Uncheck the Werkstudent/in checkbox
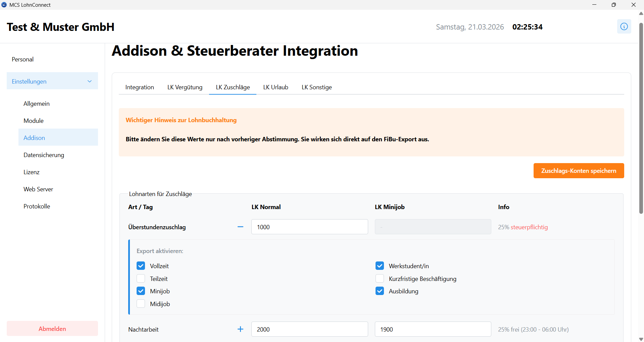Viewport: 644px width, 342px height. (x=380, y=266)
